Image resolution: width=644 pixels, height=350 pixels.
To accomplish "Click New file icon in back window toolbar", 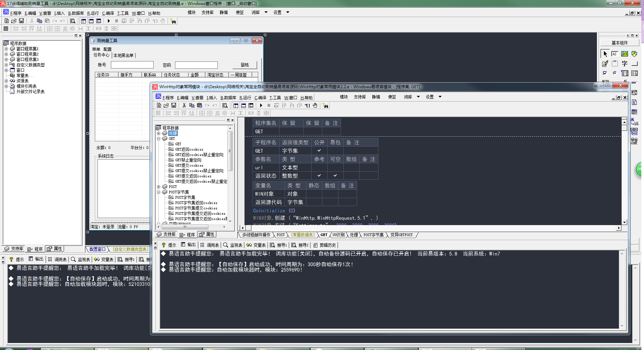I will (x=7, y=21).
